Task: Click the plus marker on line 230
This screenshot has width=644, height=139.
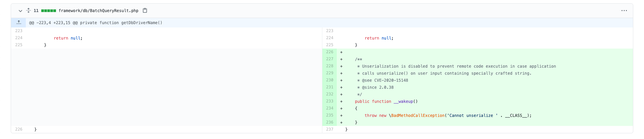Action: pyautogui.click(x=341, y=80)
